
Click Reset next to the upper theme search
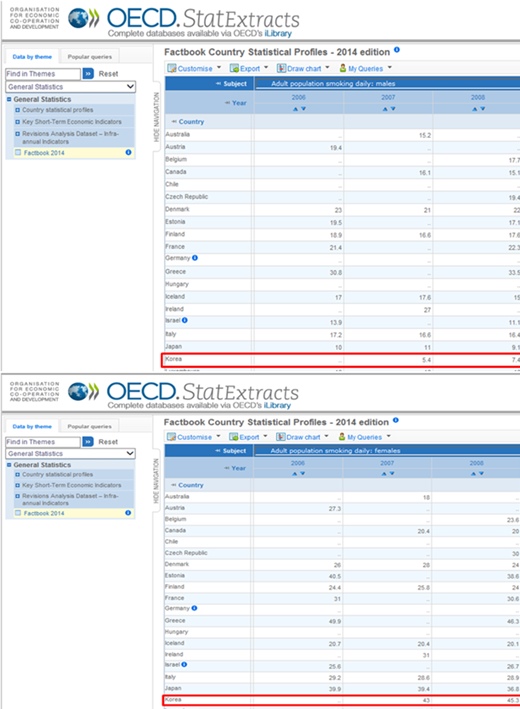(109, 73)
